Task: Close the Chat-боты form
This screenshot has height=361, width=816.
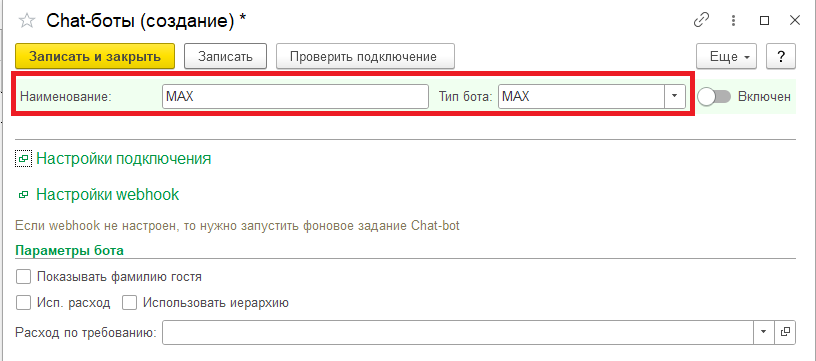Action: (x=795, y=20)
